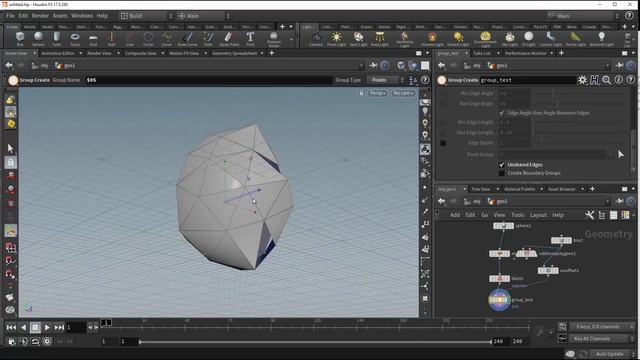Select the group_test node in network

tap(499, 300)
